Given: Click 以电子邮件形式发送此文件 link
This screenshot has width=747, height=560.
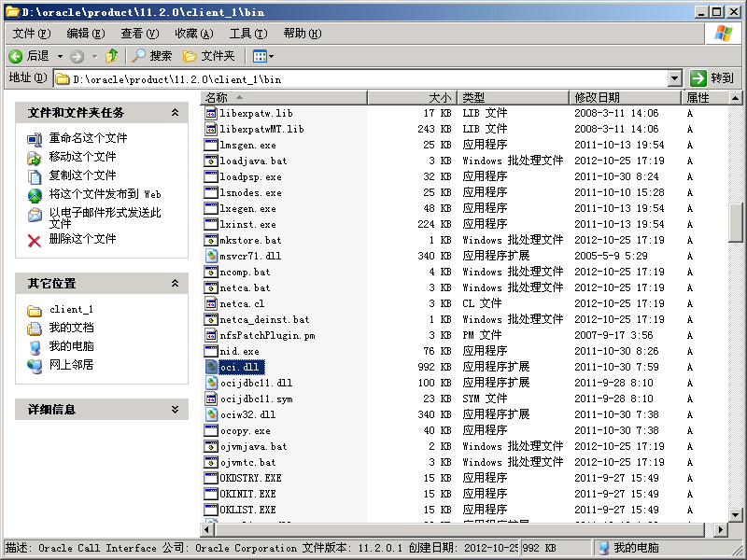Looking at the screenshot, I should [106, 217].
